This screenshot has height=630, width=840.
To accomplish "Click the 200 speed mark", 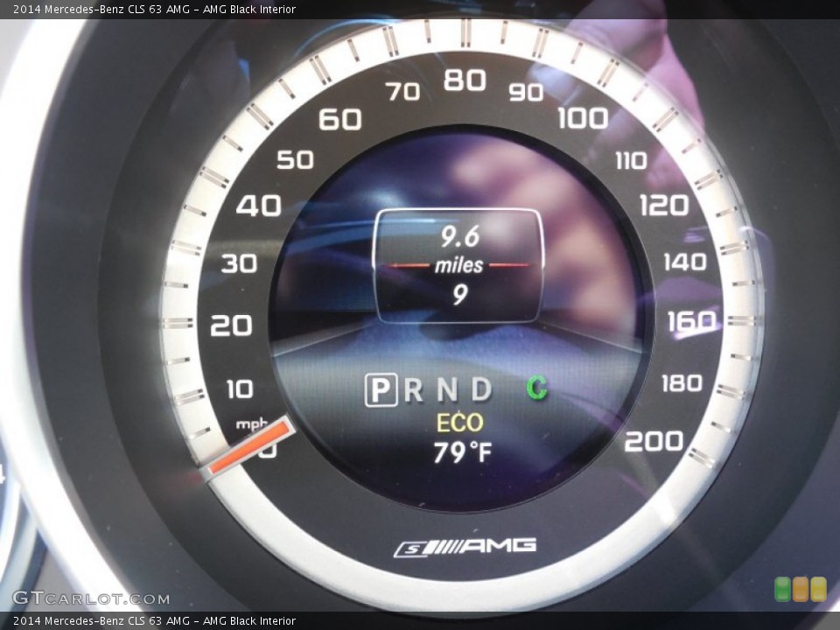I will tap(654, 441).
